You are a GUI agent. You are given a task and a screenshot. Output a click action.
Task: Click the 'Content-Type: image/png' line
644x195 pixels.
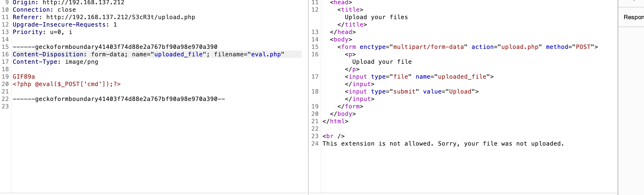pos(55,62)
